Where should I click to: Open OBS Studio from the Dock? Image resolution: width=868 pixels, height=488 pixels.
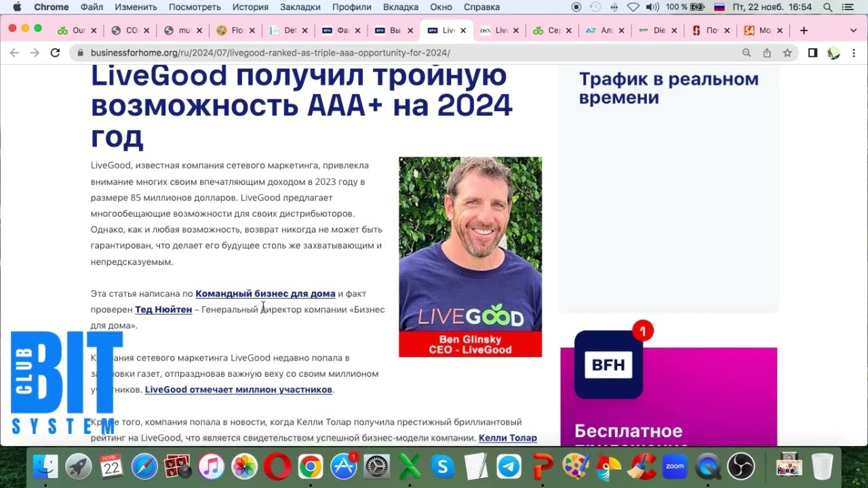click(x=741, y=466)
